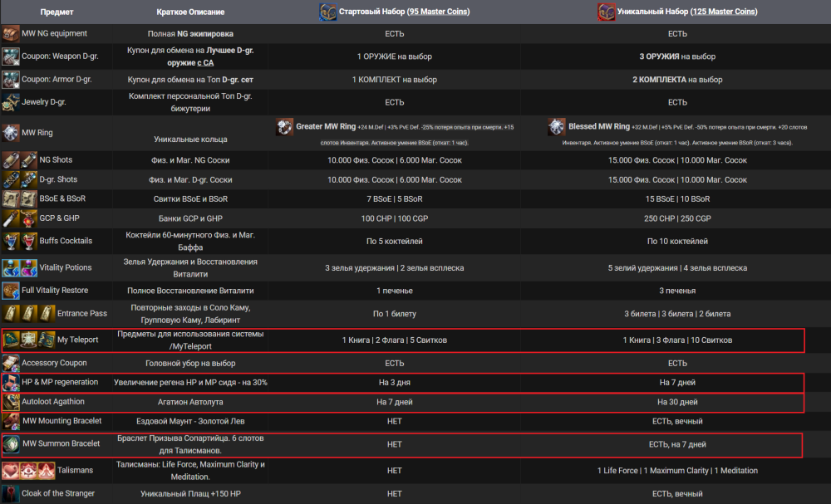Viewport: 831px width, 504px height.
Task: Select the Coupon: Armor D-gr. icon
Action: click(10, 80)
